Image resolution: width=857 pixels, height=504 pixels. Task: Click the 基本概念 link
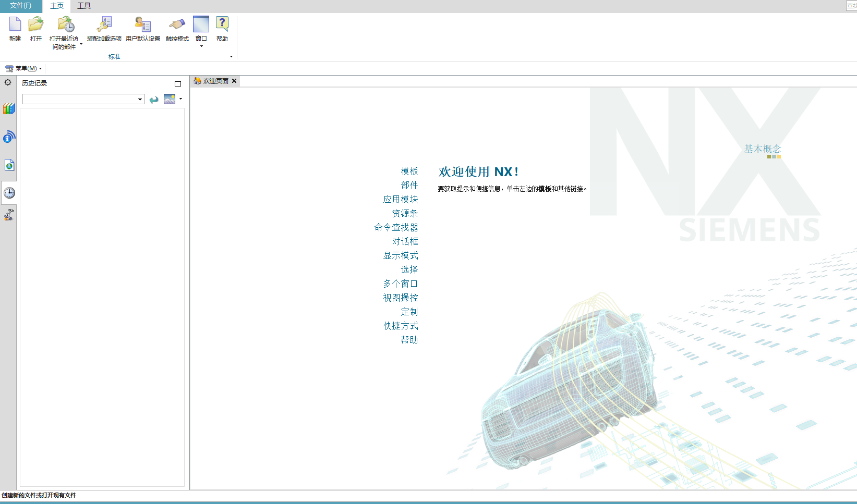click(763, 149)
